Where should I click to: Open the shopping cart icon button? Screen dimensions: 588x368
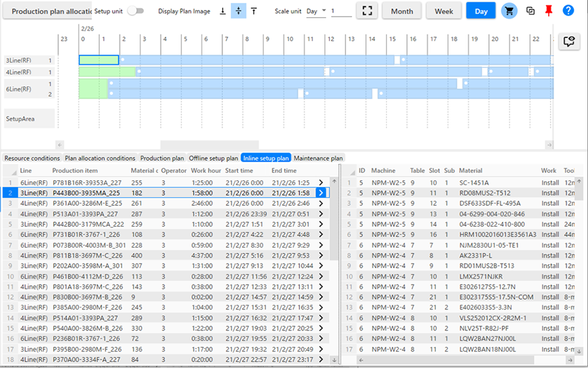coord(509,11)
